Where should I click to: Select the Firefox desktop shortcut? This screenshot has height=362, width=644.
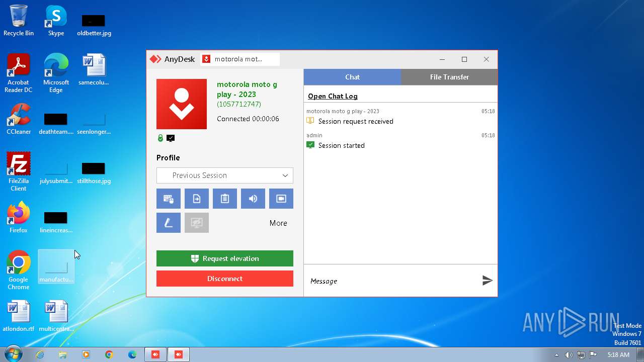point(19,218)
